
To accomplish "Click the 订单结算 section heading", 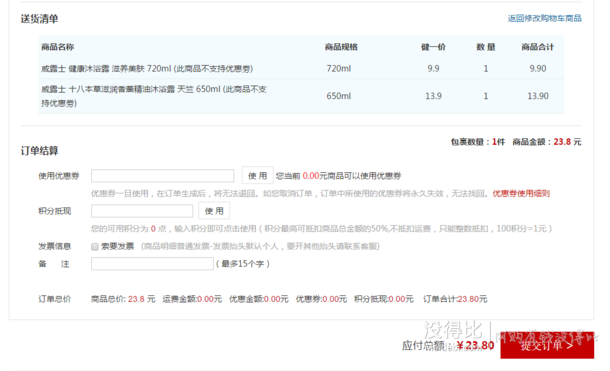I will 39,150.
